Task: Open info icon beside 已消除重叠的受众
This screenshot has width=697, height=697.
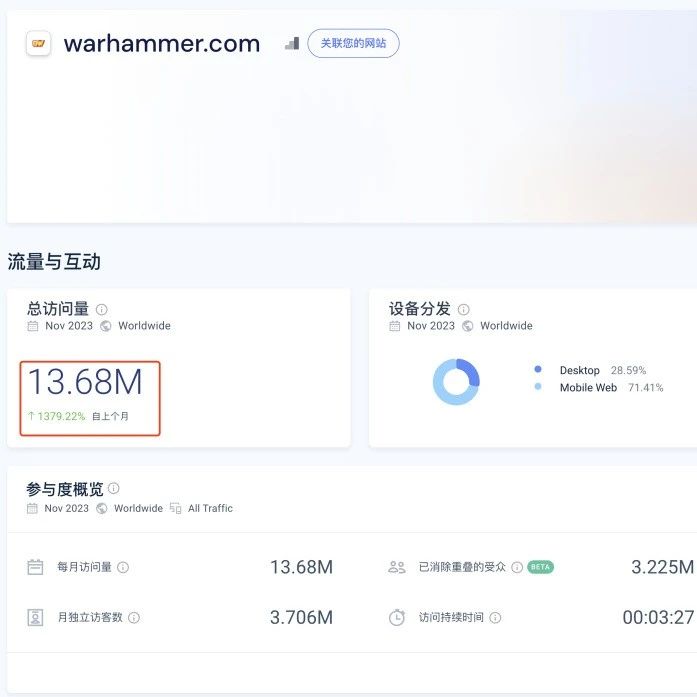Action: point(517,567)
